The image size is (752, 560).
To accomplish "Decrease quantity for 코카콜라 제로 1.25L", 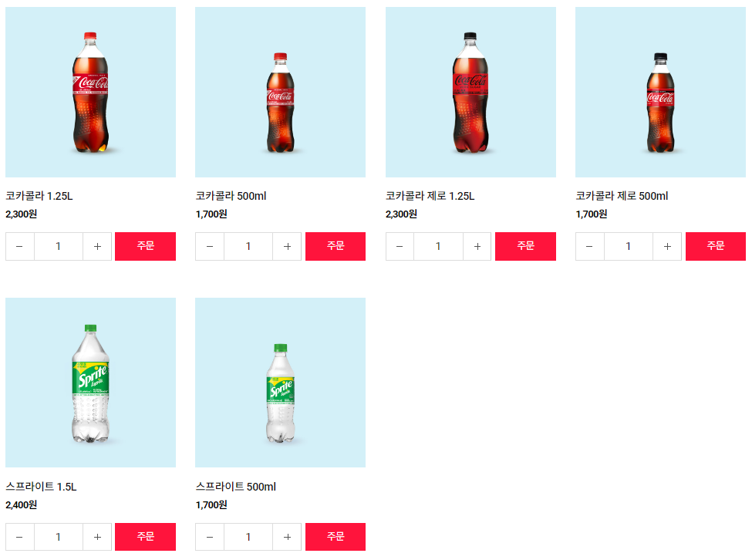I will pyautogui.click(x=400, y=246).
